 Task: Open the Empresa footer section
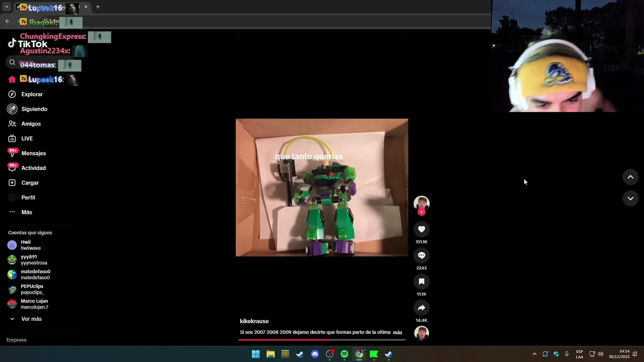click(x=16, y=340)
